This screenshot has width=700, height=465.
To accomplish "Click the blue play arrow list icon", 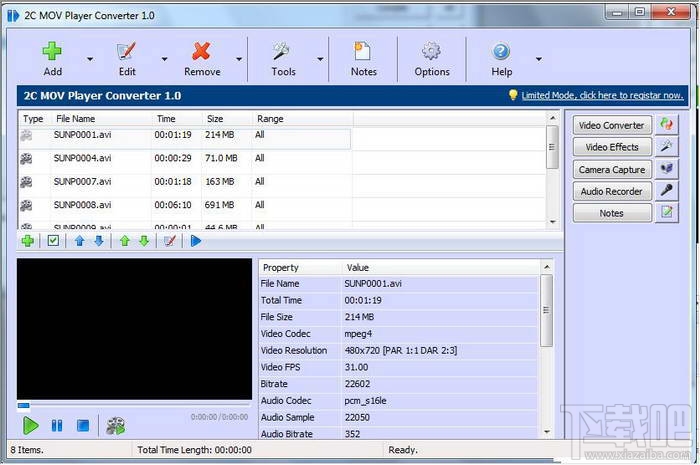I will click(x=196, y=241).
